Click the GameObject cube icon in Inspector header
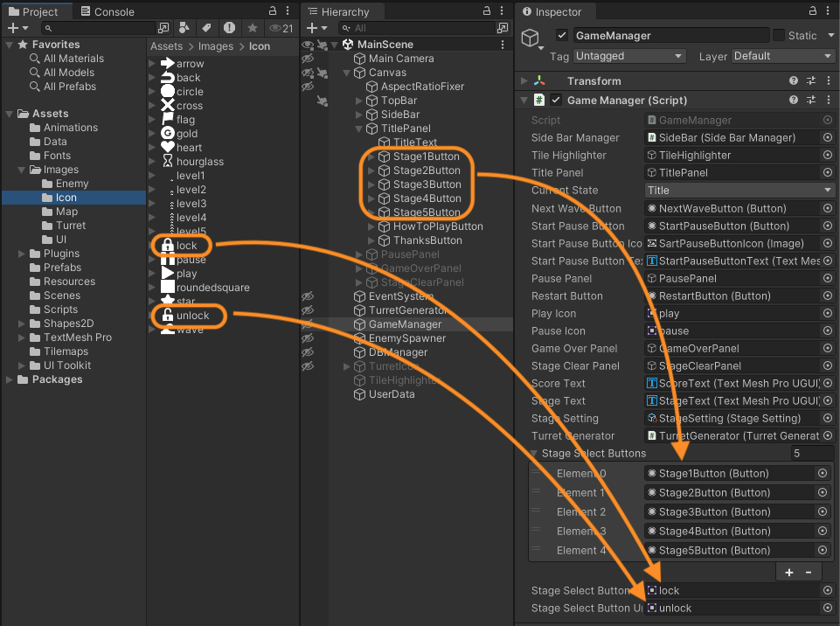 click(531, 38)
